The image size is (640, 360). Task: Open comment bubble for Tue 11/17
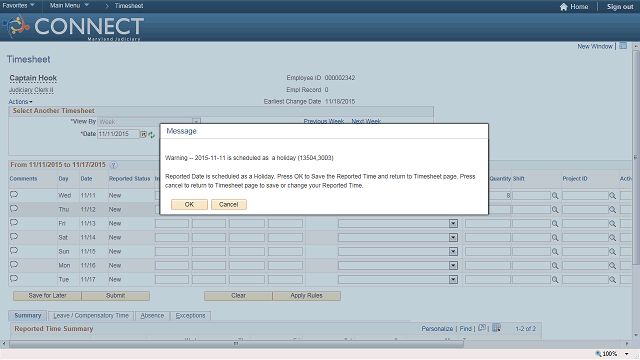coord(14,278)
